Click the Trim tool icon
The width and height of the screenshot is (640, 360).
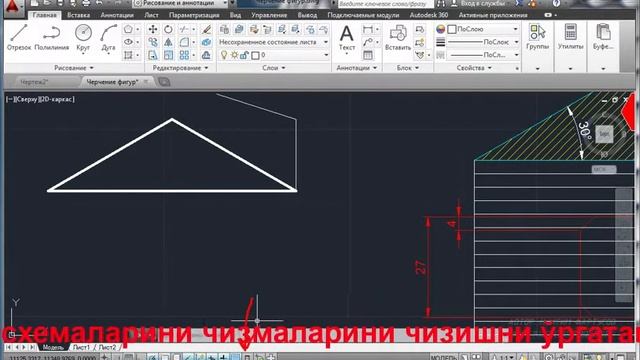(184, 29)
